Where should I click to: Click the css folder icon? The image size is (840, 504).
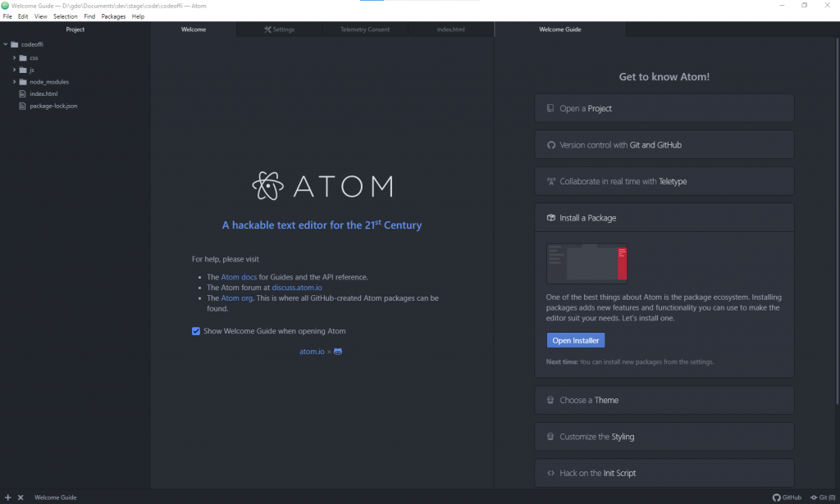click(23, 58)
